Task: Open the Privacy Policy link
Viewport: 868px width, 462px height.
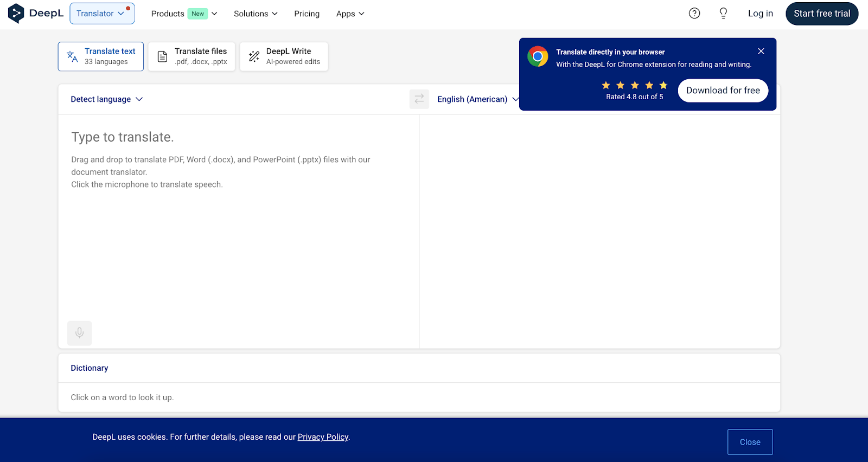Action: (x=323, y=437)
